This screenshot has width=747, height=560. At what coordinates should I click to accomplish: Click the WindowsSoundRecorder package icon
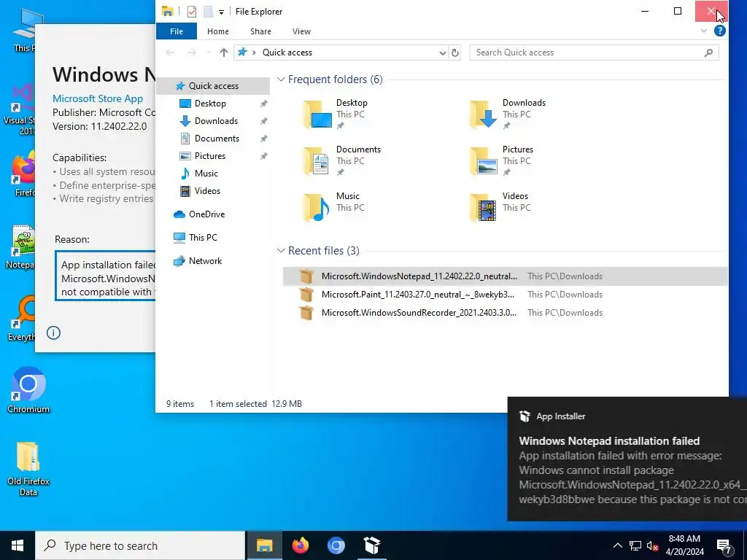(x=306, y=313)
